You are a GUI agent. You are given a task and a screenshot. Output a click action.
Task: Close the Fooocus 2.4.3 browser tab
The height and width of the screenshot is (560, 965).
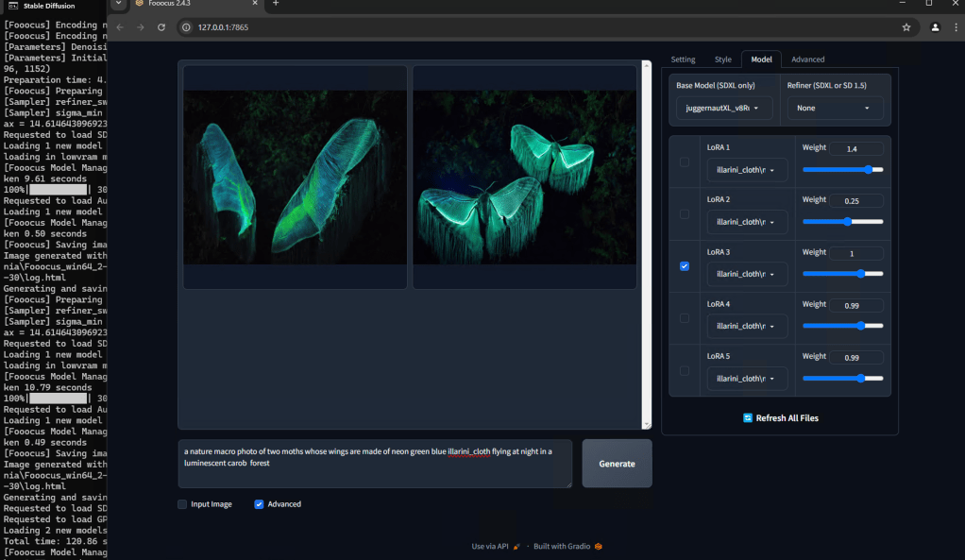pyautogui.click(x=256, y=4)
